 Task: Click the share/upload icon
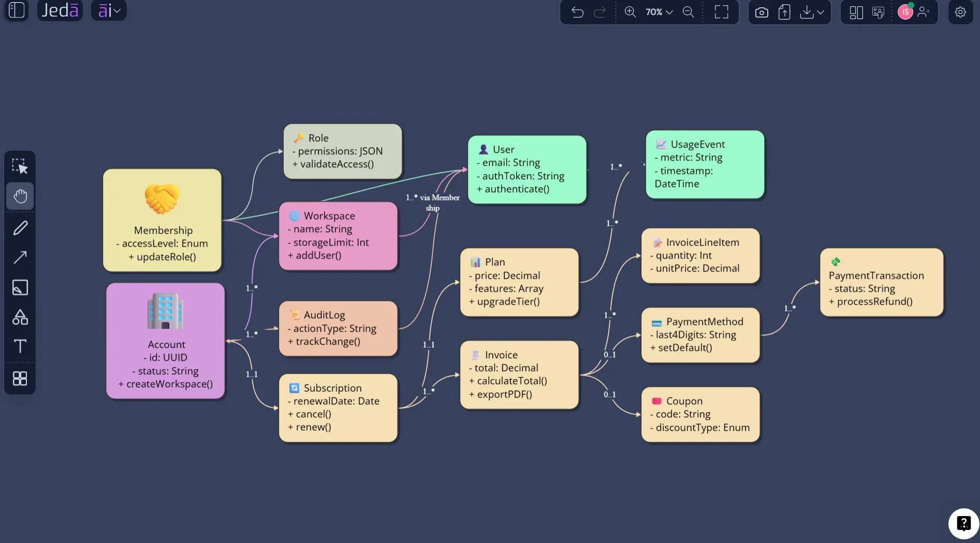click(x=784, y=12)
